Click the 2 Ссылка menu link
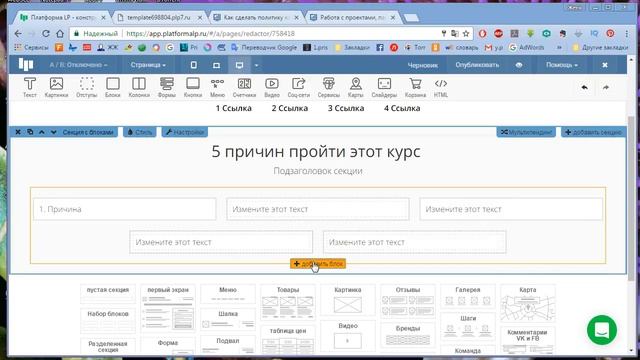Viewport: 640px width, 360px height. click(x=290, y=108)
